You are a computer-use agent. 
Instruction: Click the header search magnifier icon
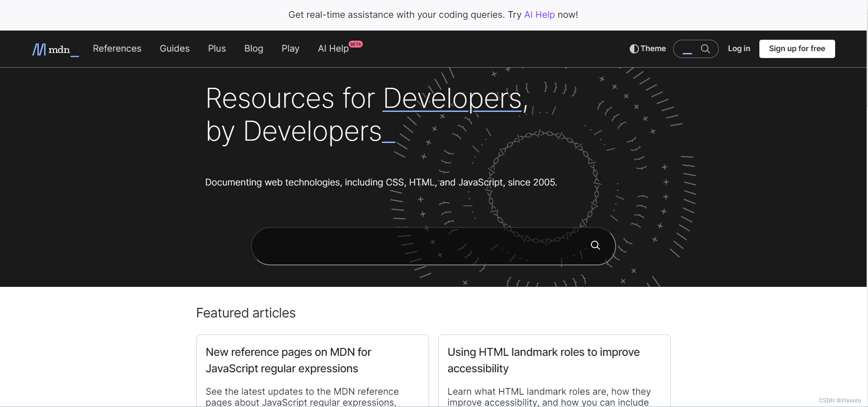click(705, 49)
